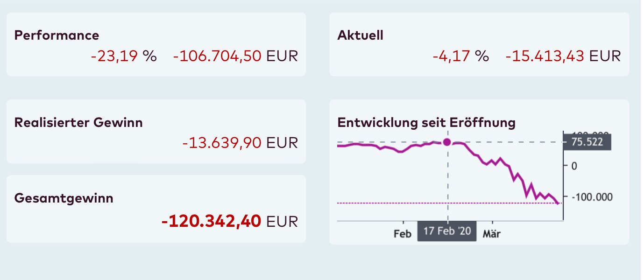Click the 17 Feb '20 date label
Screen dimensions: 644x280
coord(447,232)
